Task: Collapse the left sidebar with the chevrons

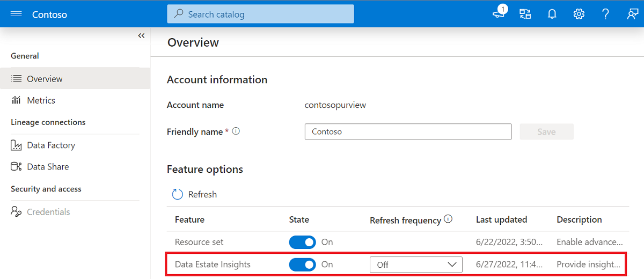Action: [141, 36]
